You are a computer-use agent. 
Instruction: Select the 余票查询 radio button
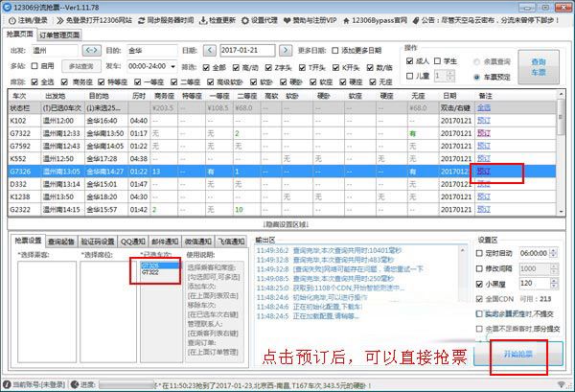477,60
